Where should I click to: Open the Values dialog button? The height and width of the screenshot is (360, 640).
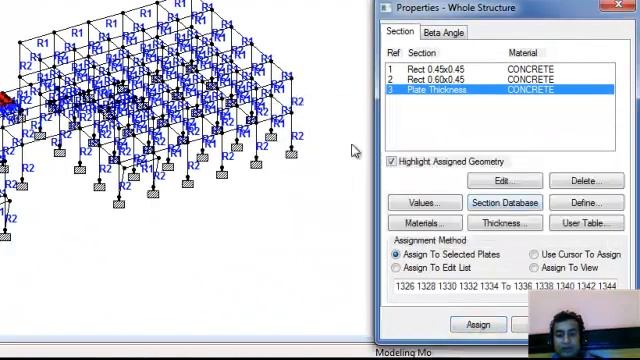[x=425, y=203]
